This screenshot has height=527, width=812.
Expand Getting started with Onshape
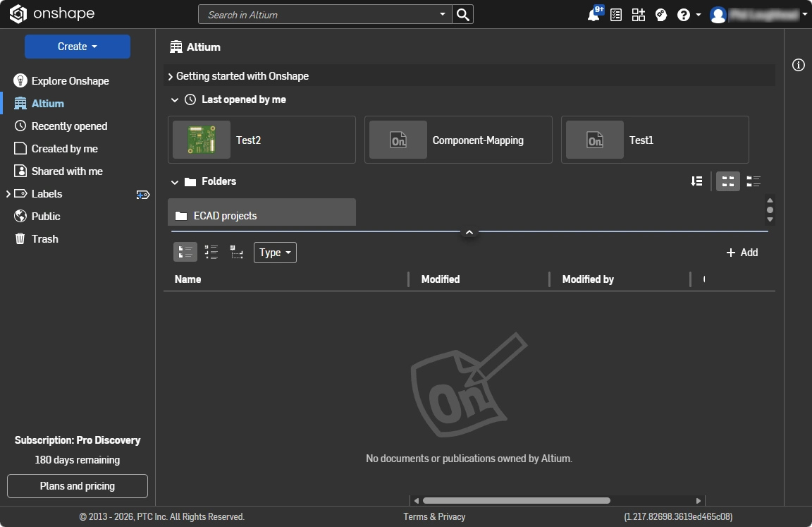171,77
